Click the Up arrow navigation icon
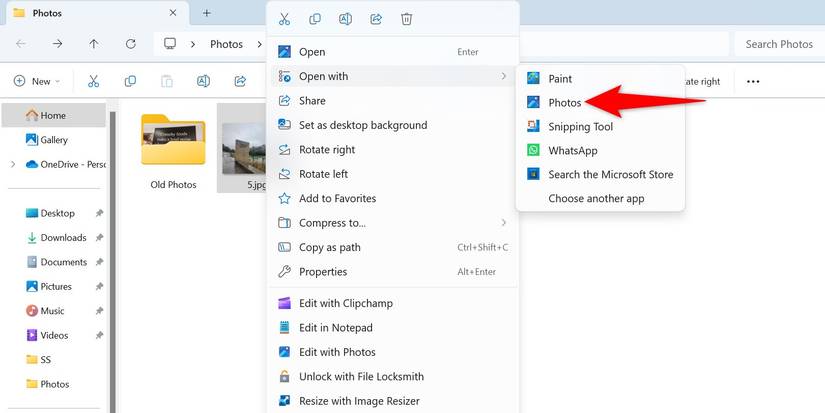Image resolution: width=825 pixels, height=413 pixels. tap(94, 44)
